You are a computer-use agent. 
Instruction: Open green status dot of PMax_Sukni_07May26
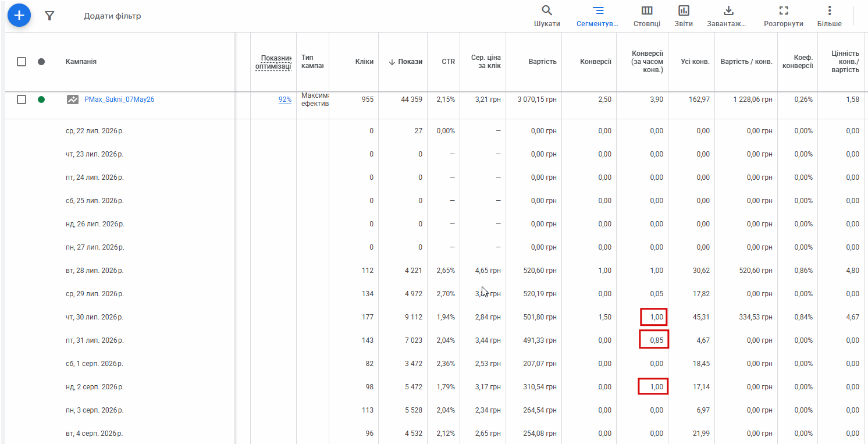coord(41,100)
